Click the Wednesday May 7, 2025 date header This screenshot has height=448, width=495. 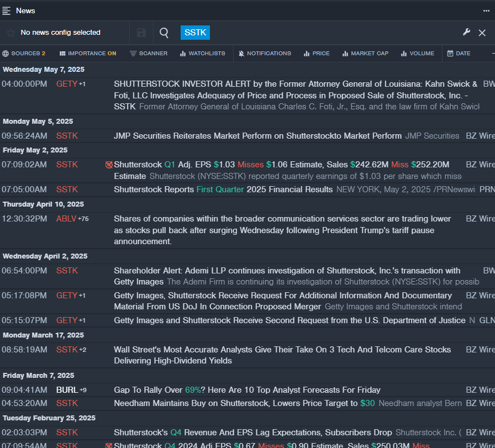point(44,70)
